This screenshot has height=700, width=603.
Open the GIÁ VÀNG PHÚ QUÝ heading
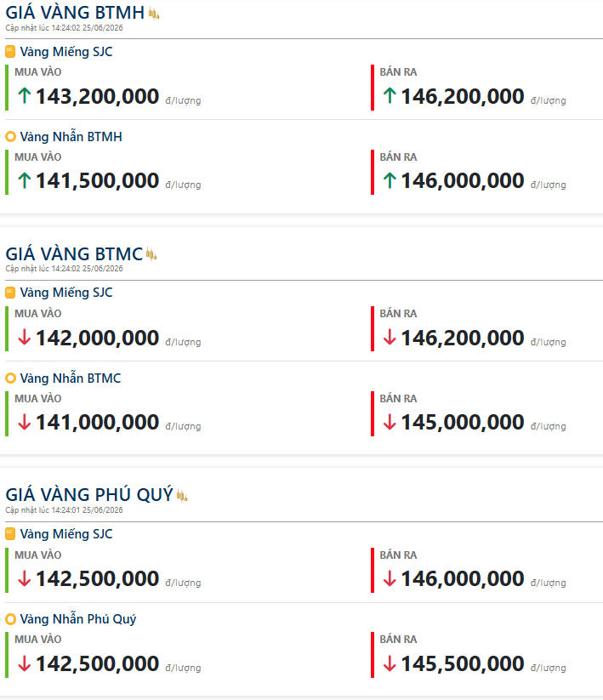89,495
